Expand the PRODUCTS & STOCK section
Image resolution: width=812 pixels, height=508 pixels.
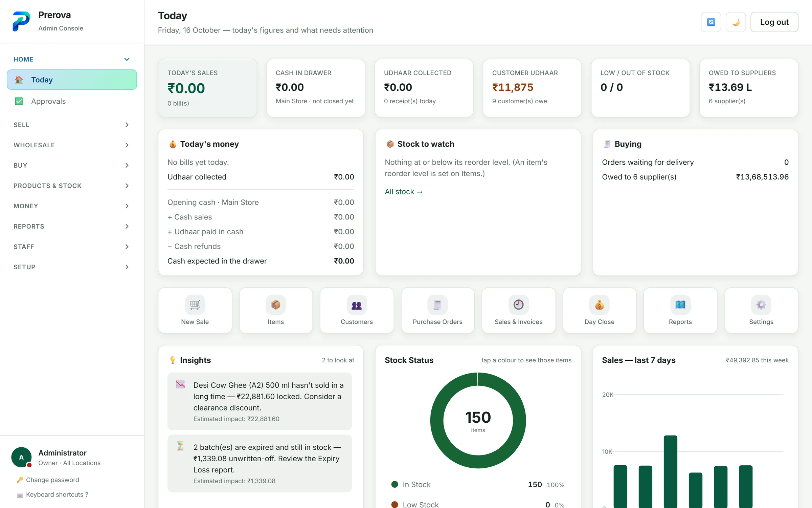click(72, 186)
